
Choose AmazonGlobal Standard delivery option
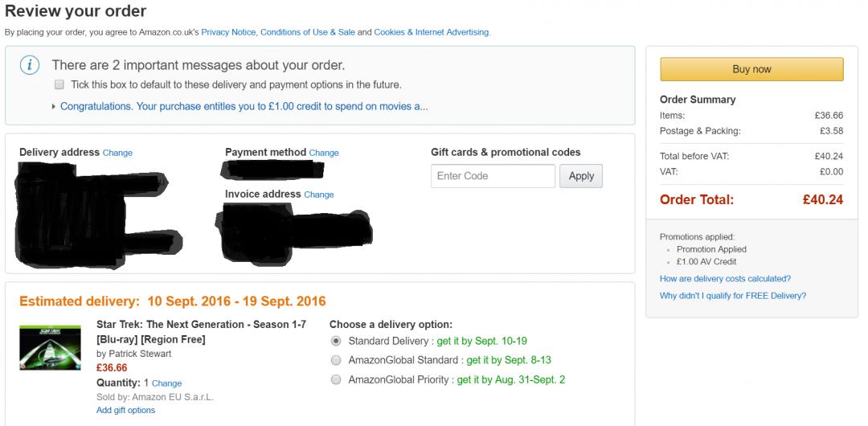(x=336, y=360)
